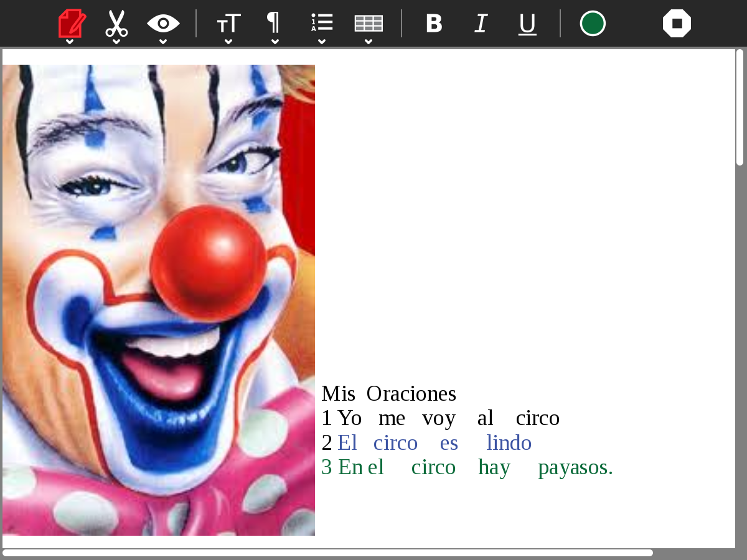Toggle bold formatting
Viewport: 747px width, 560px height.
tap(434, 23)
